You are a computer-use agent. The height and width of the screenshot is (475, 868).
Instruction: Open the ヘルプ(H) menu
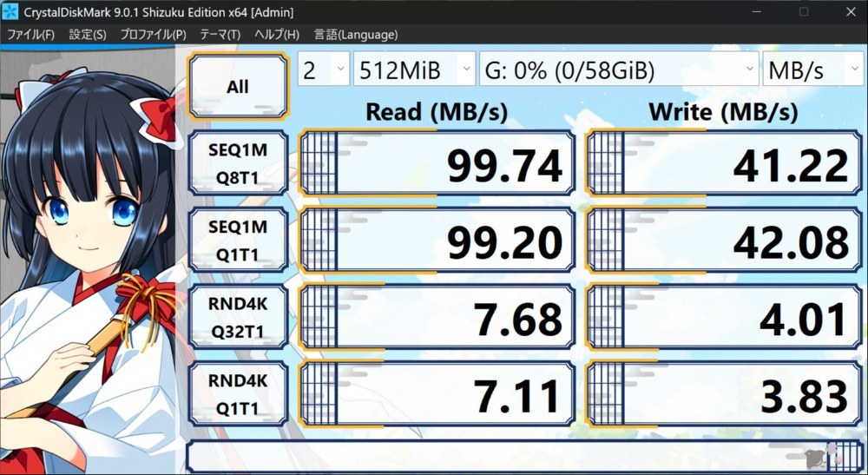[277, 35]
